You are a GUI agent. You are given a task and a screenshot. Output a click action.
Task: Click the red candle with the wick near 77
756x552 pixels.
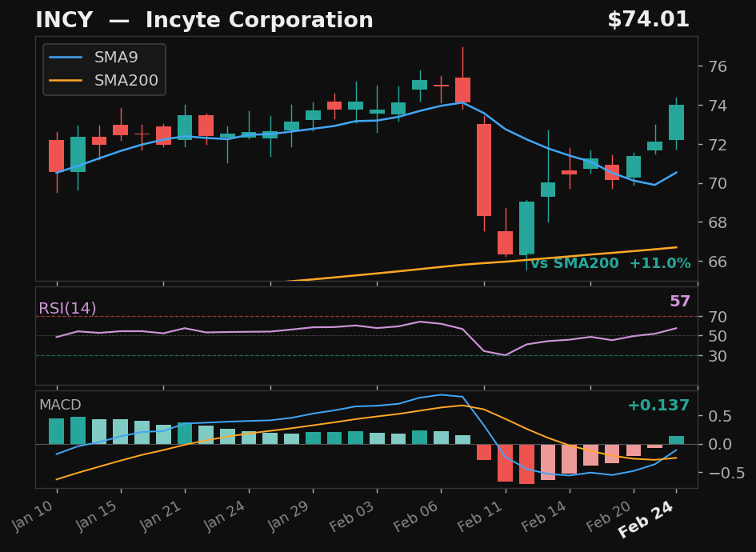tap(462, 90)
